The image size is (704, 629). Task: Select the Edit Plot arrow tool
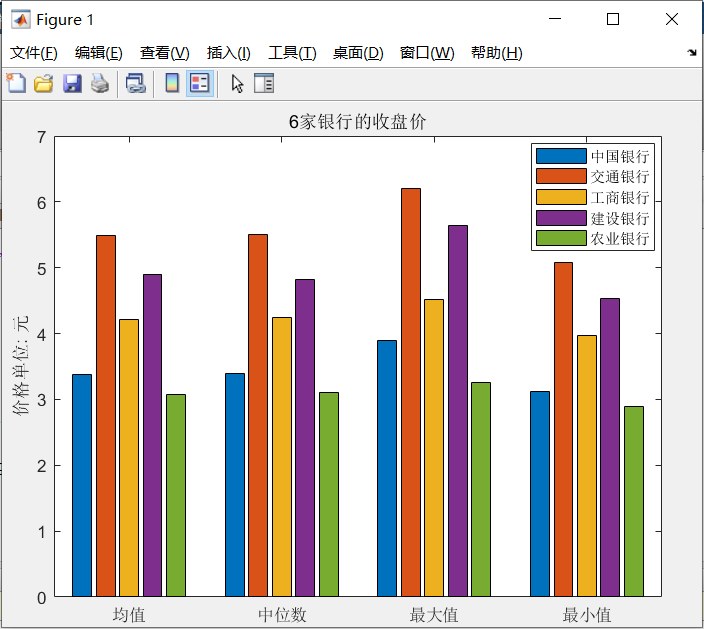[x=237, y=84]
